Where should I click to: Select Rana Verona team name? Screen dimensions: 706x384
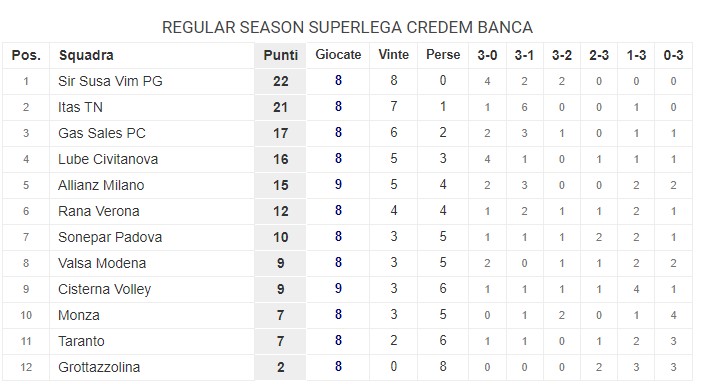(x=98, y=211)
